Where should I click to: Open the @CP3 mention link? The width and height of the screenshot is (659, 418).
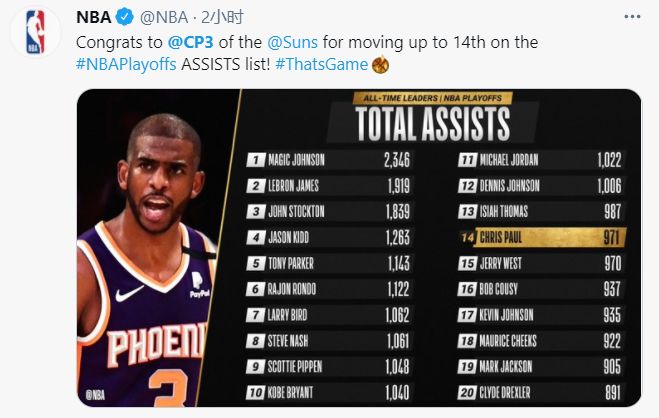pyautogui.click(x=187, y=42)
